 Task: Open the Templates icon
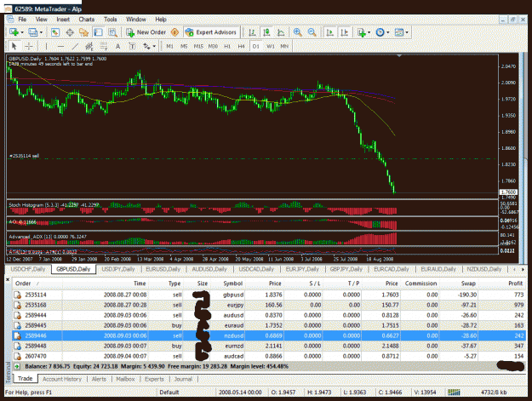pos(399,32)
